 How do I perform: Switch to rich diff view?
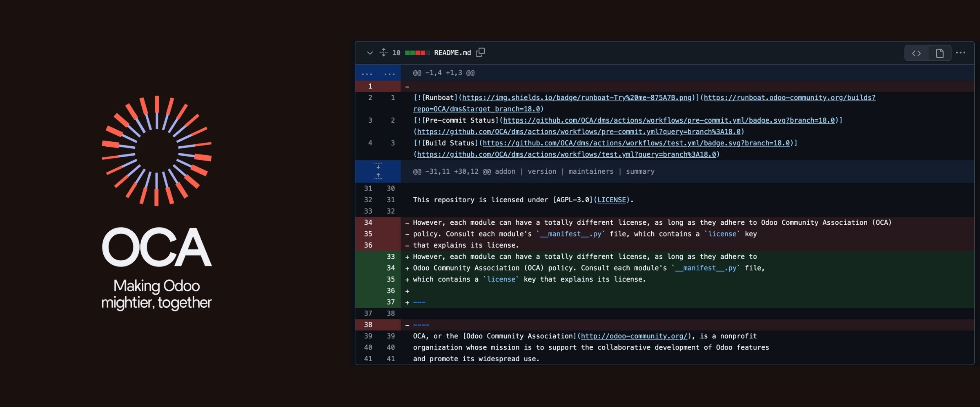(940, 53)
